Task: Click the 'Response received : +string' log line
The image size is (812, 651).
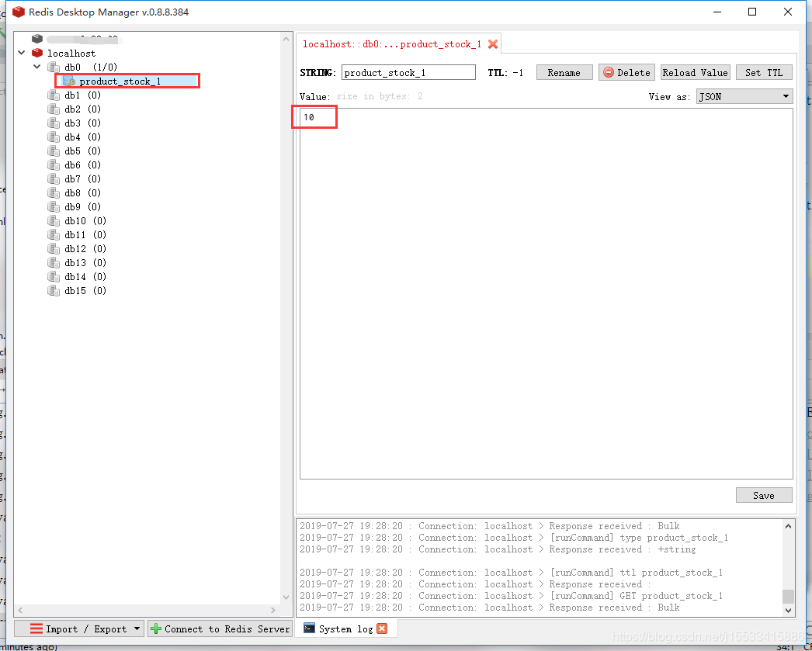Action: click(498, 549)
